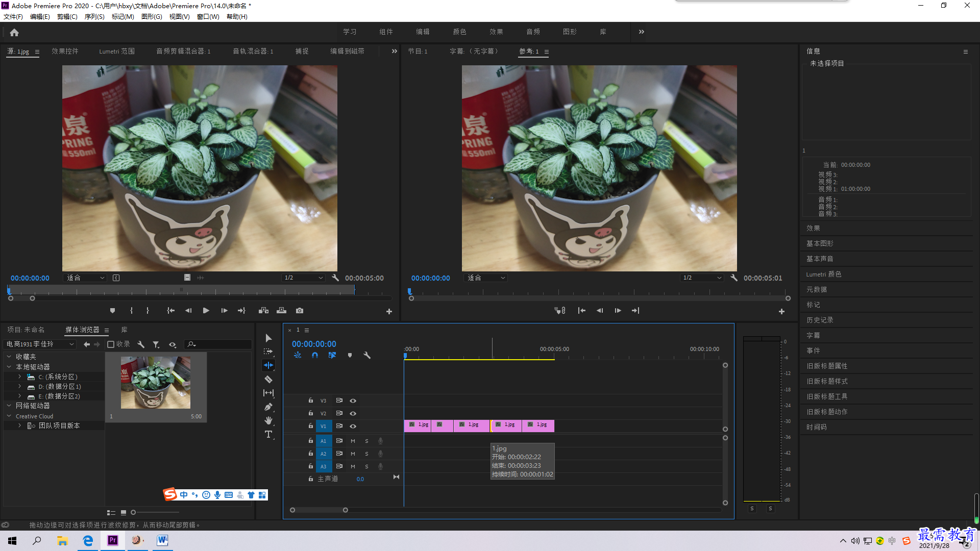The height and width of the screenshot is (551, 980).
Task: Open Reference monitor zoom 适合 dropdown
Action: point(486,278)
